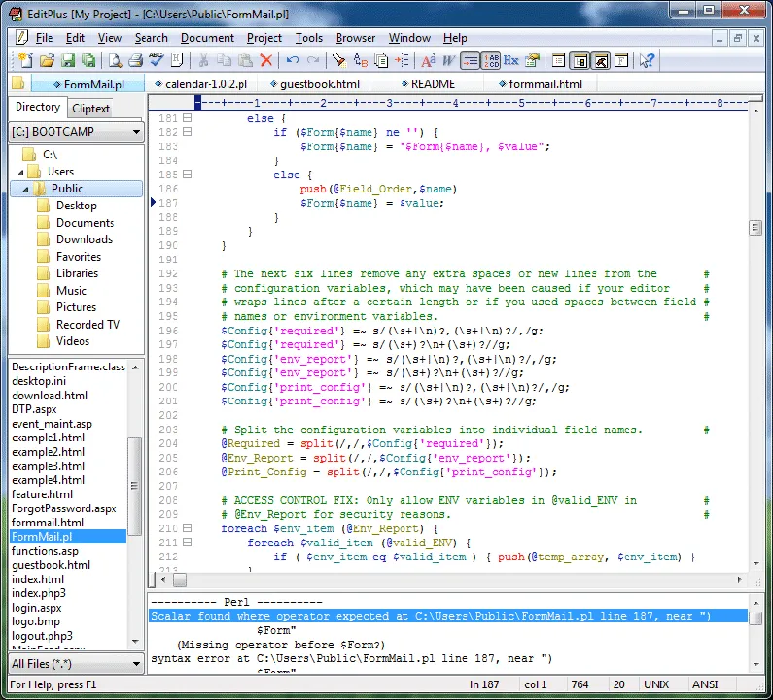Open the Set Font icon
The image size is (773, 700).
click(428, 60)
